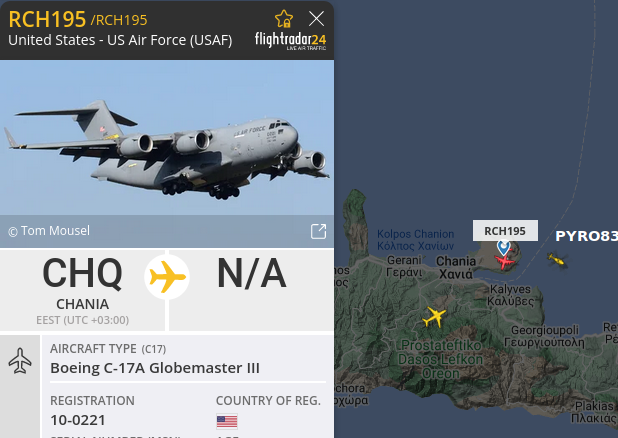618x438 pixels.
Task: Click the yellow route plane icon
Action: [167, 277]
